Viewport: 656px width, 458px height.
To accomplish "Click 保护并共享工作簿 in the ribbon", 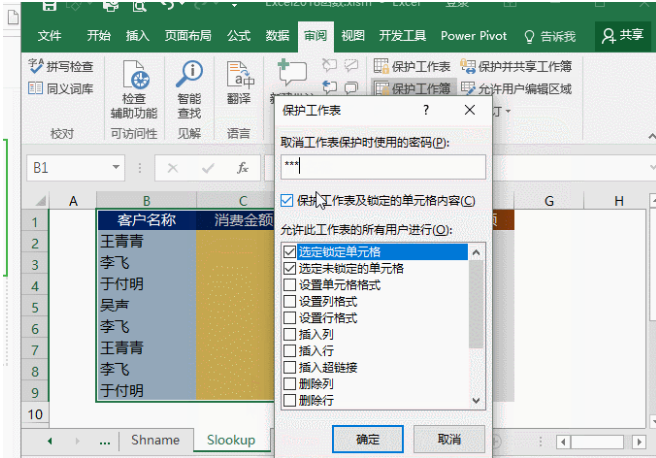I will (516, 66).
